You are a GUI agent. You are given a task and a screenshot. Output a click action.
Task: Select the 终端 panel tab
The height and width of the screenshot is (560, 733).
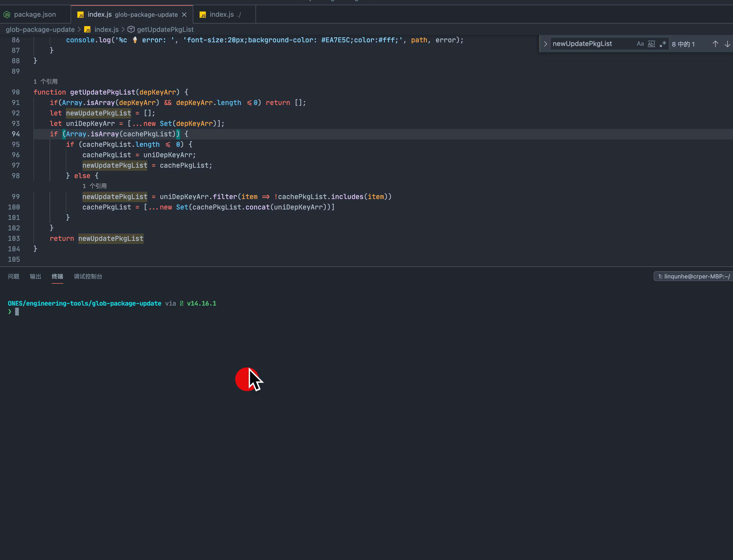pos(57,276)
